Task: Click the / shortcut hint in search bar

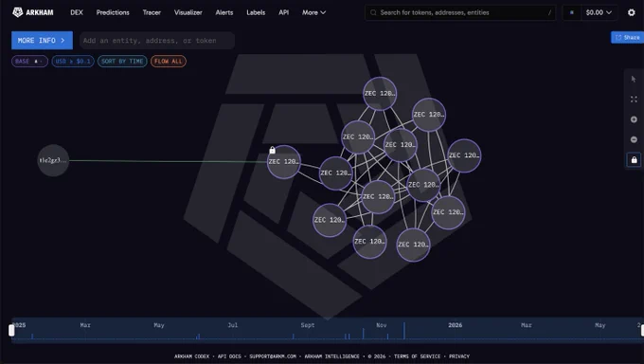Action: tap(549, 12)
